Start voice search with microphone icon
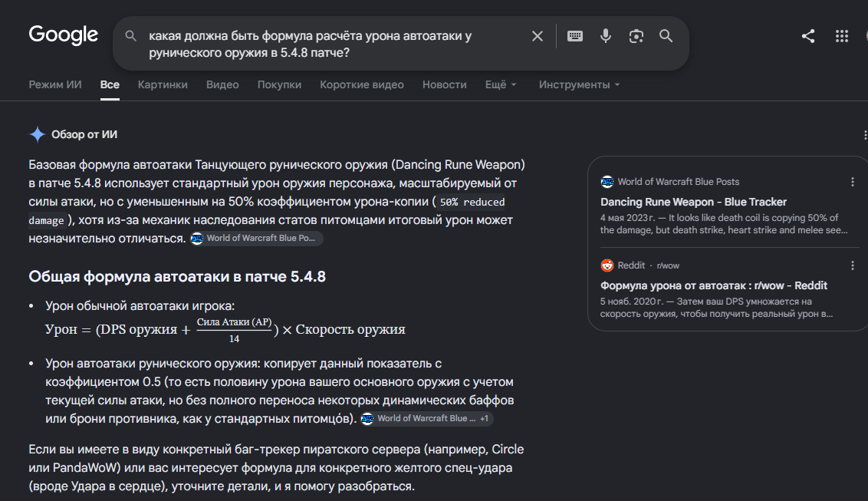 tap(606, 36)
